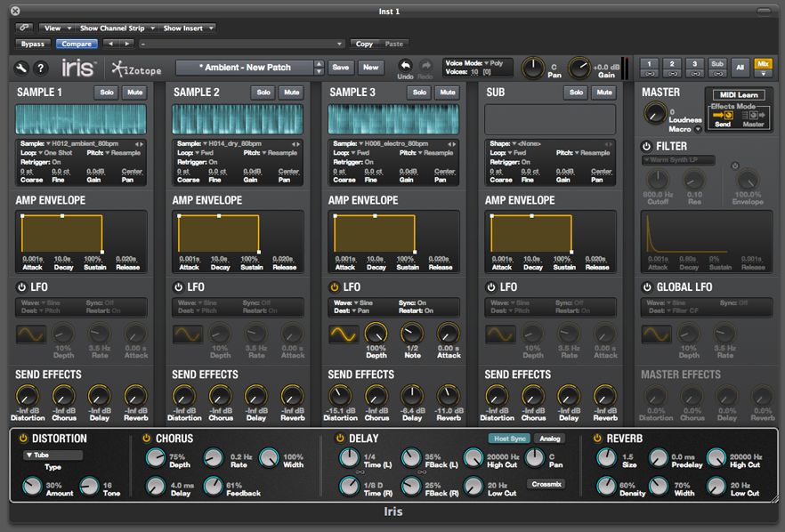Switch to the All view tab
The image size is (785, 532).
pyautogui.click(x=740, y=67)
